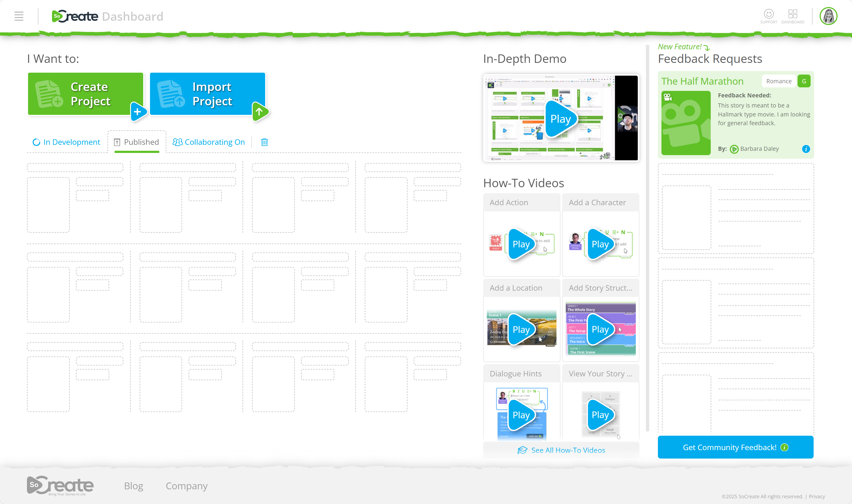Open the Collaborating On tab
The height and width of the screenshot is (504, 852).
tap(209, 142)
